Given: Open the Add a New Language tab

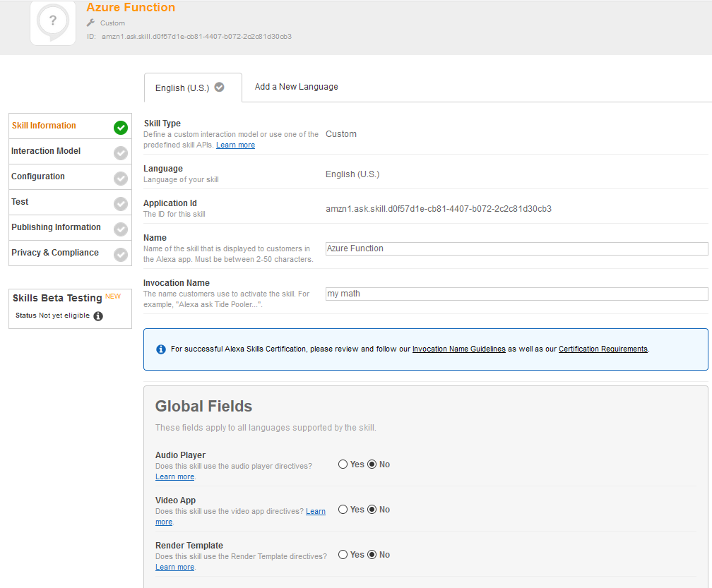Looking at the screenshot, I should click(297, 87).
